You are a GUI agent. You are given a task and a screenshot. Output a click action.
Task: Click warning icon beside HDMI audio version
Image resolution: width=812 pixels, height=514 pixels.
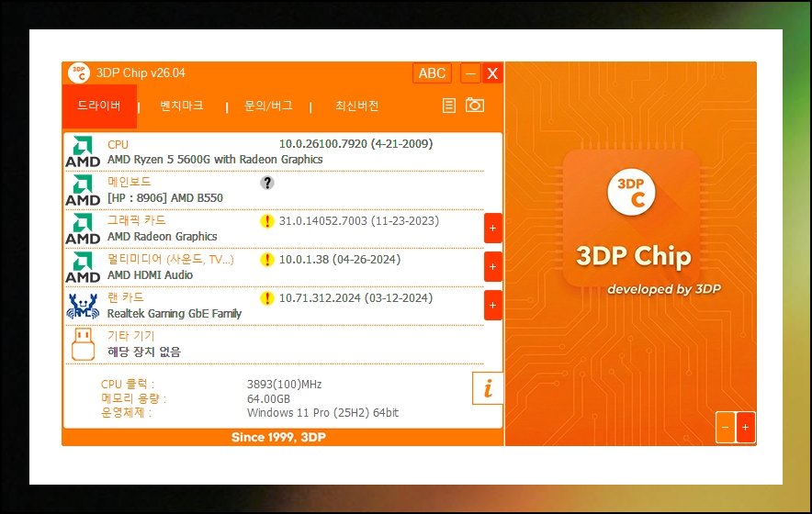(x=266, y=260)
